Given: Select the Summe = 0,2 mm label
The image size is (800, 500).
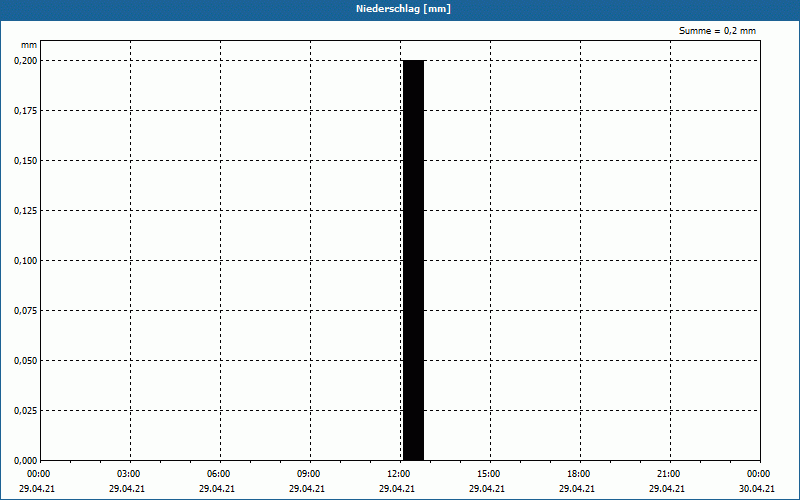Looking at the screenshot, I should 717,31.
